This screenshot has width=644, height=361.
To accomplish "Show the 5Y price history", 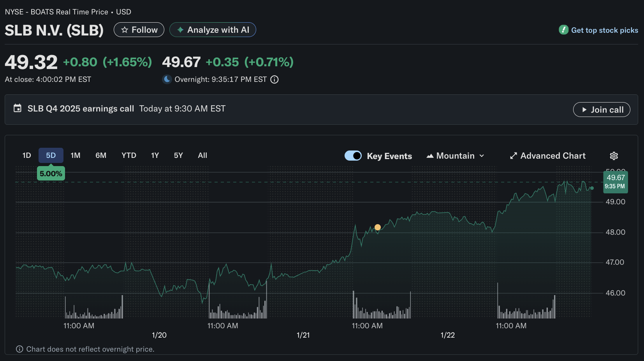I will (x=178, y=156).
